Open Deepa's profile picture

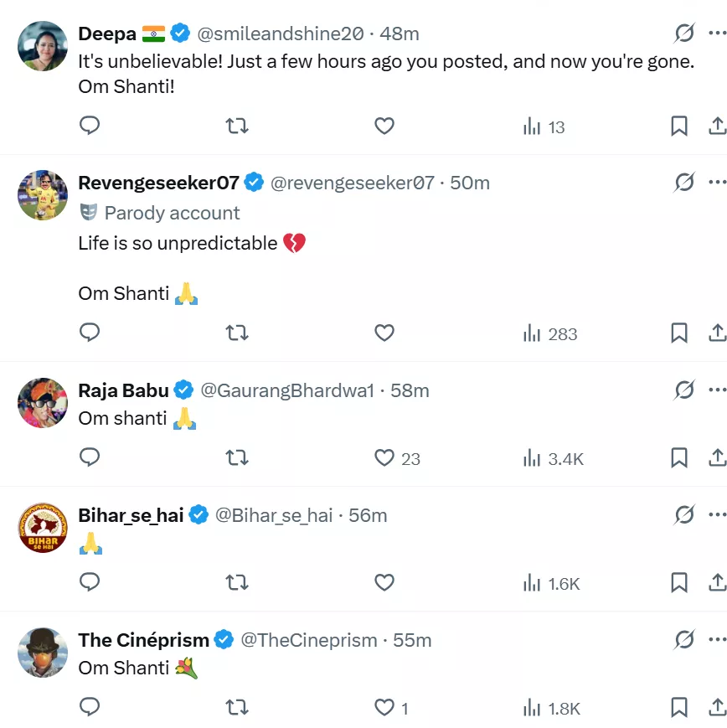[43, 46]
